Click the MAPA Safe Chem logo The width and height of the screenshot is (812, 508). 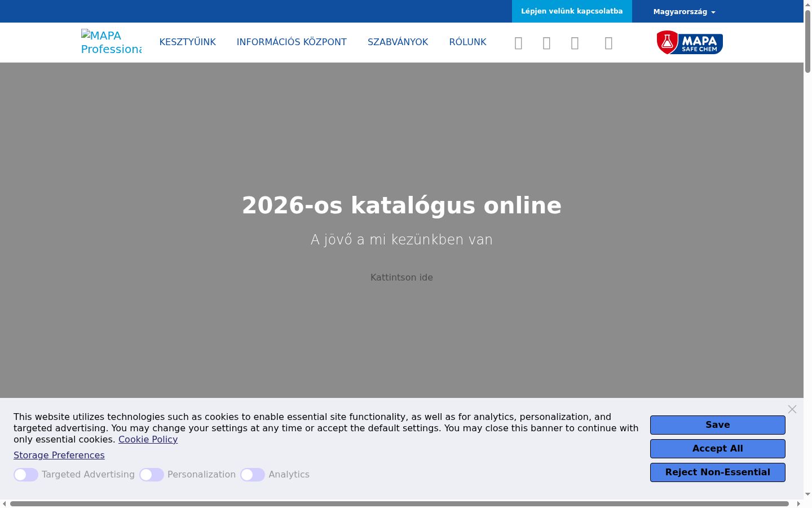[x=690, y=42]
